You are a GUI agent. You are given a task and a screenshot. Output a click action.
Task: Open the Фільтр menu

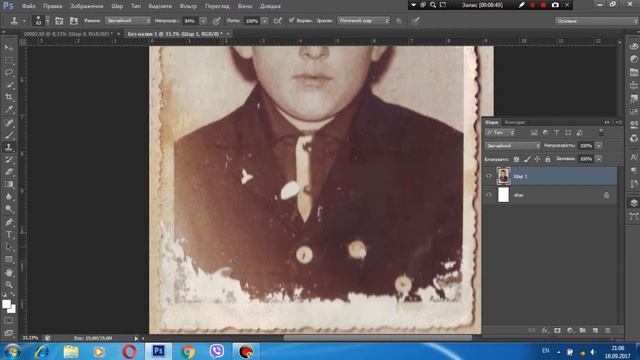188,6
